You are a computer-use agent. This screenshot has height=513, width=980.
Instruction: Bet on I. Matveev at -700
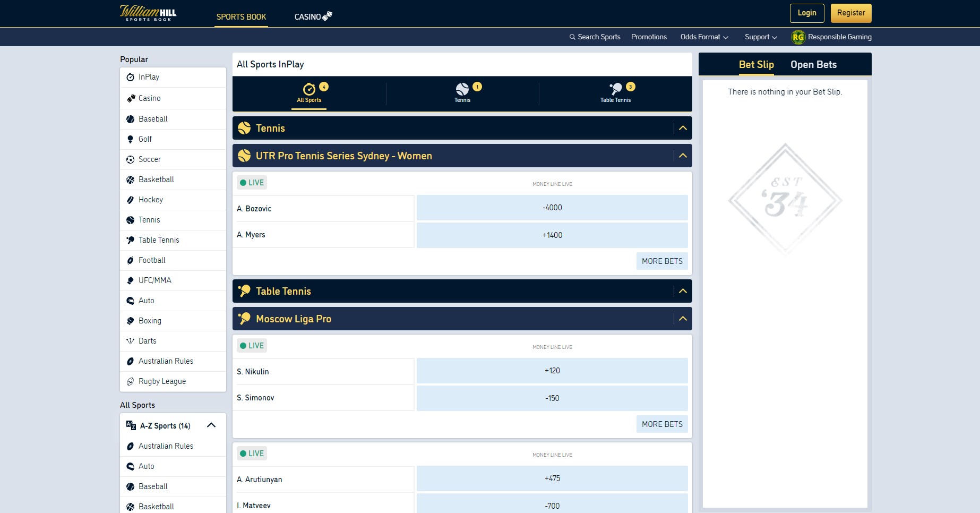[x=552, y=503]
